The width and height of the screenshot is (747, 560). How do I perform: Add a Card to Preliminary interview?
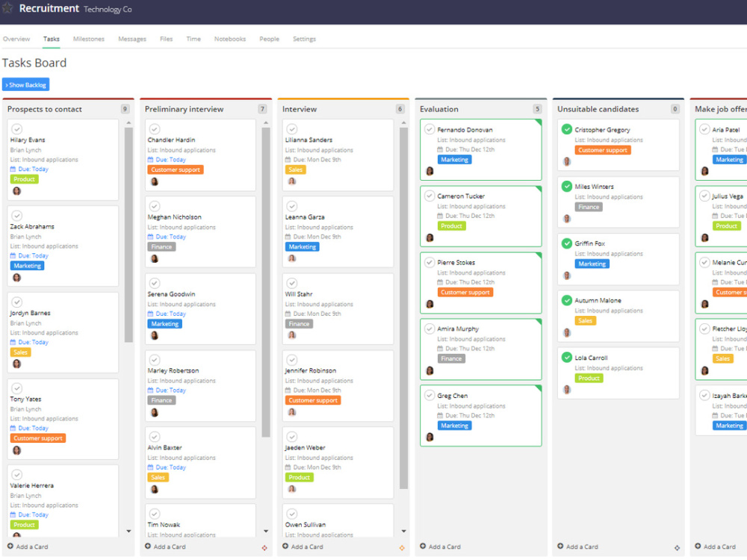165,547
